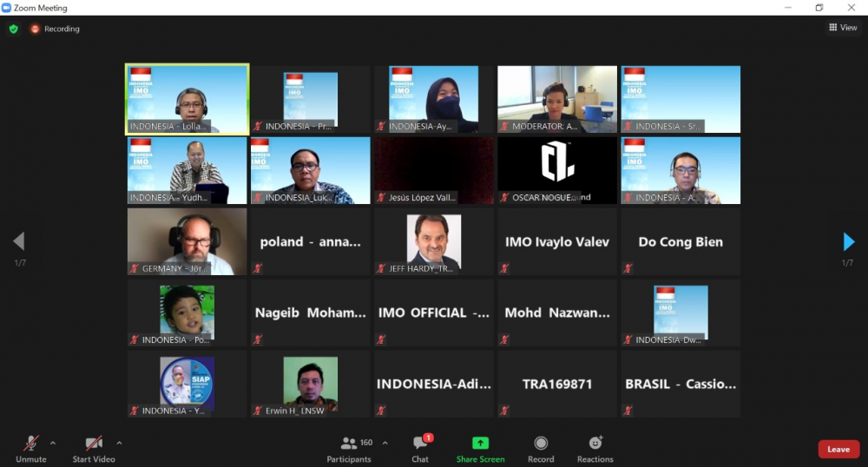Open audio options arrow next to Unmute
This screenshot has width=868, height=467.
click(x=53, y=444)
